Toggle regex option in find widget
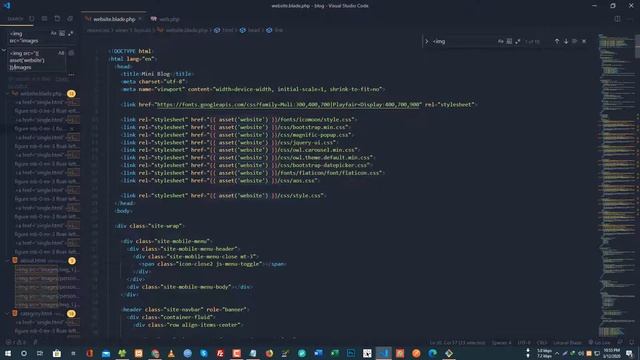Image resolution: width=640 pixels, height=360 pixels. point(518,41)
